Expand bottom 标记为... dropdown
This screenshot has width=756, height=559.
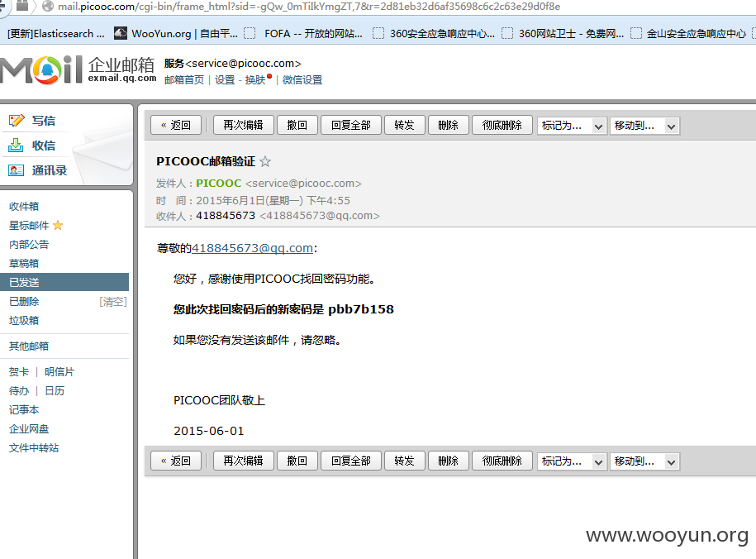tap(572, 462)
